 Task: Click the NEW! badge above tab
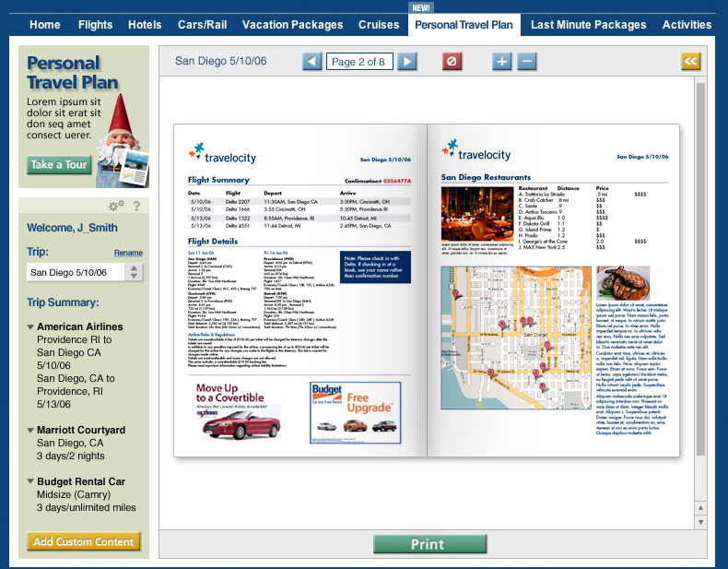point(421,8)
